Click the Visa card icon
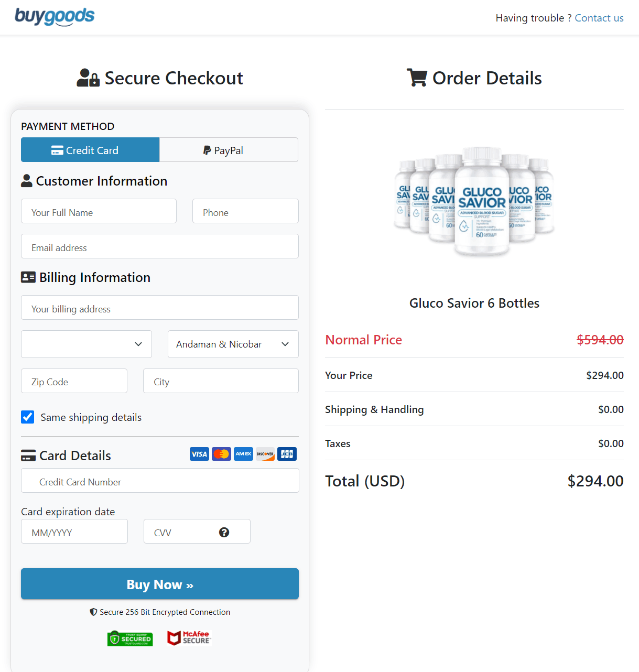Image resolution: width=639 pixels, height=672 pixels. coord(199,454)
